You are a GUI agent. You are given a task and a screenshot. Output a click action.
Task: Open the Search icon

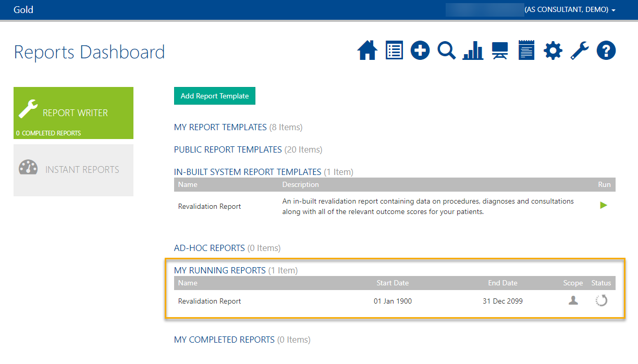tap(446, 50)
